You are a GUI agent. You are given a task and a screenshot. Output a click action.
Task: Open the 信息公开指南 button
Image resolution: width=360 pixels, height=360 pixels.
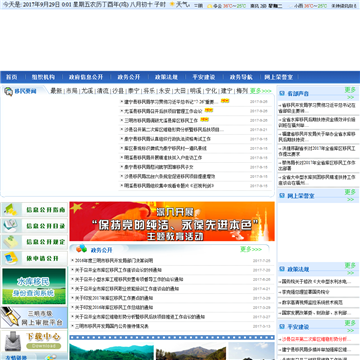(x=34, y=210)
